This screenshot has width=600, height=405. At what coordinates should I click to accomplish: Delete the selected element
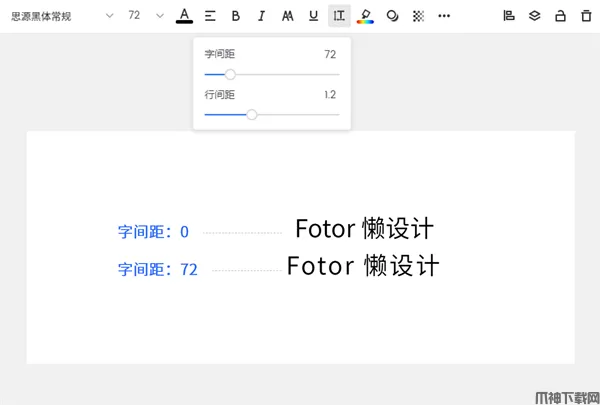pyautogui.click(x=586, y=16)
